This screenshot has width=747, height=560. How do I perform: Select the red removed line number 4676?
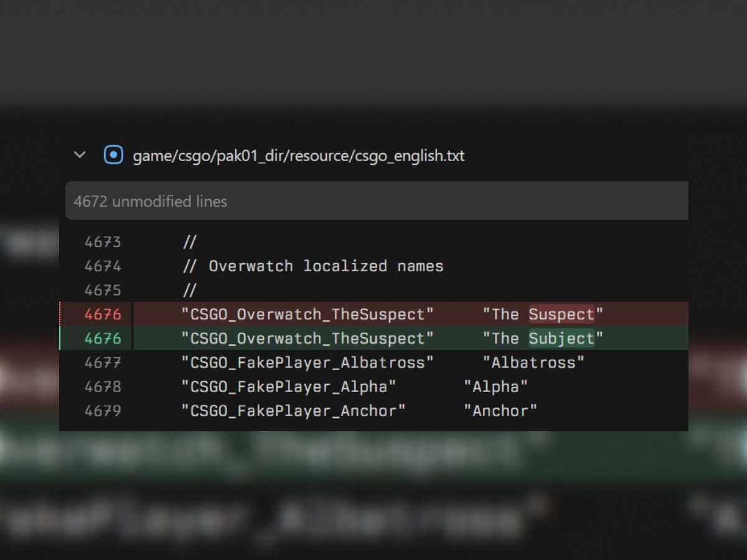[x=103, y=315]
